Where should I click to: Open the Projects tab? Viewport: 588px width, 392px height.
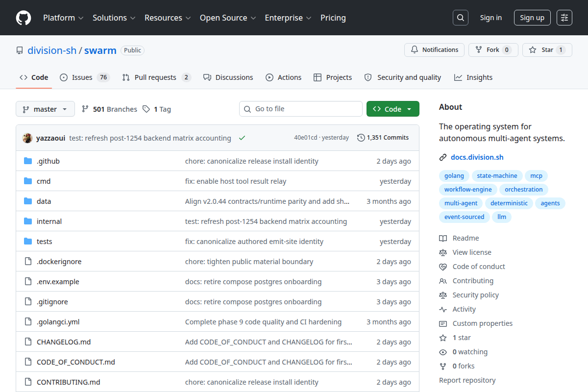(333, 77)
